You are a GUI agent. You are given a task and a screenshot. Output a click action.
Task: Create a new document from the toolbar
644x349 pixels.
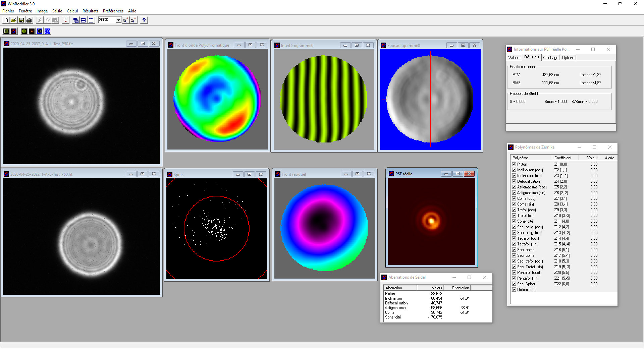point(6,20)
